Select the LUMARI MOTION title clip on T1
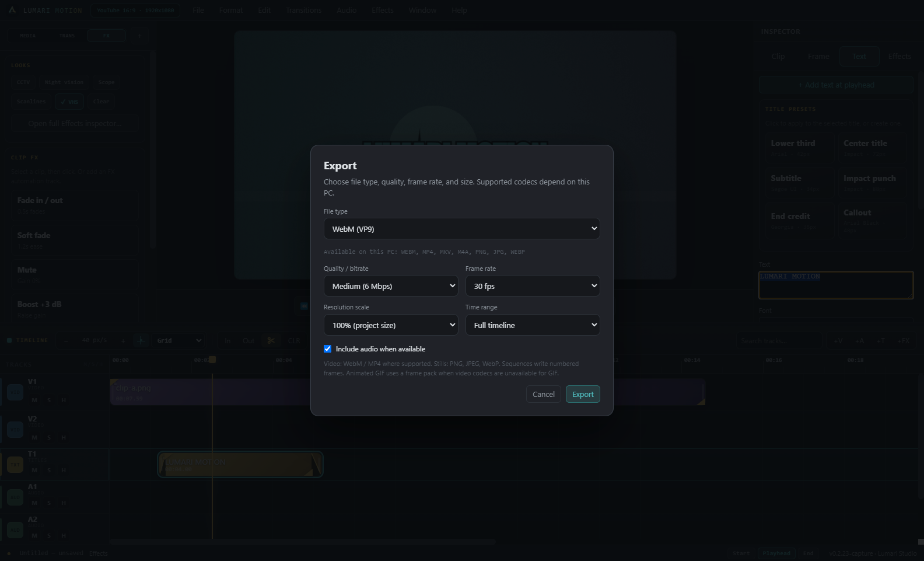The image size is (924, 561). [x=240, y=465]
